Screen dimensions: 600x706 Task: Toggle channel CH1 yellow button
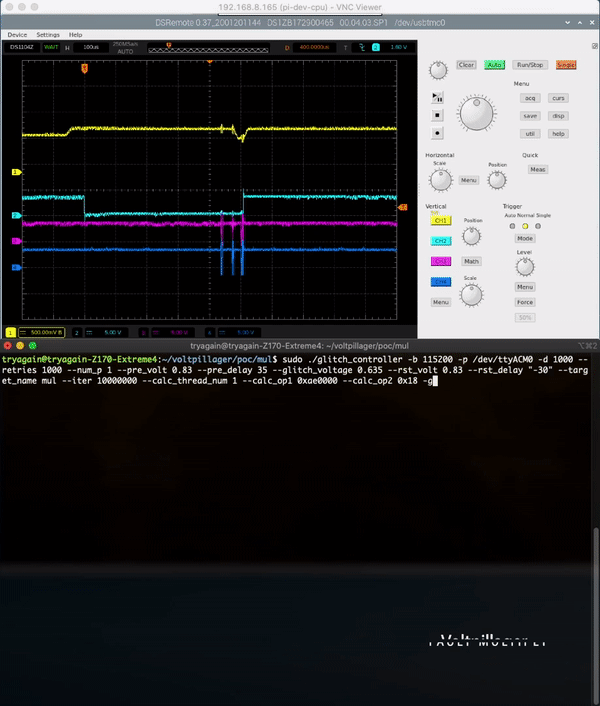pos(441,221)
